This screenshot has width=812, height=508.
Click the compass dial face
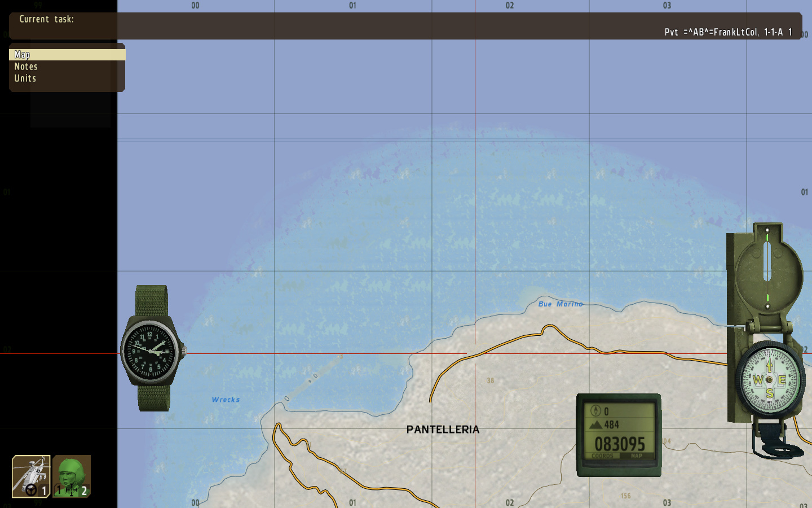tap(769, 380)
